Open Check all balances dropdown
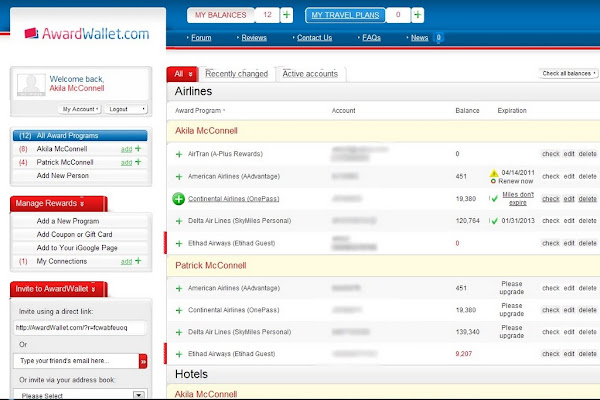 (x=568, y=73)
